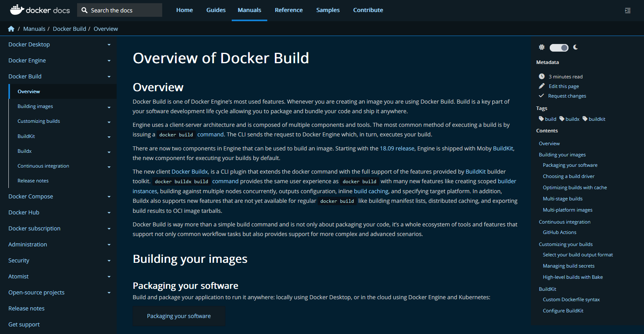Click the Request changes link

567,96
